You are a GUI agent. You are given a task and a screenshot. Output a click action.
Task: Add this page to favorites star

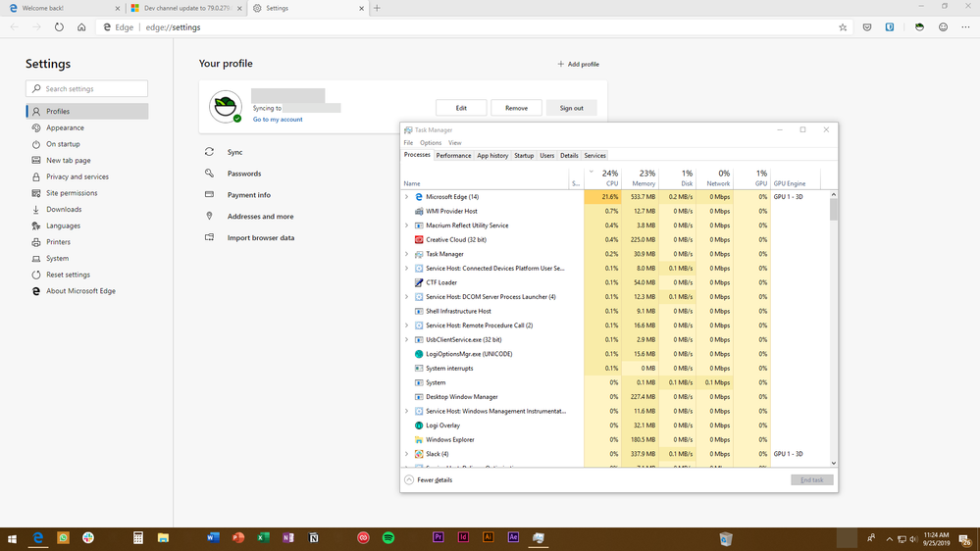[x=843, y=26]
